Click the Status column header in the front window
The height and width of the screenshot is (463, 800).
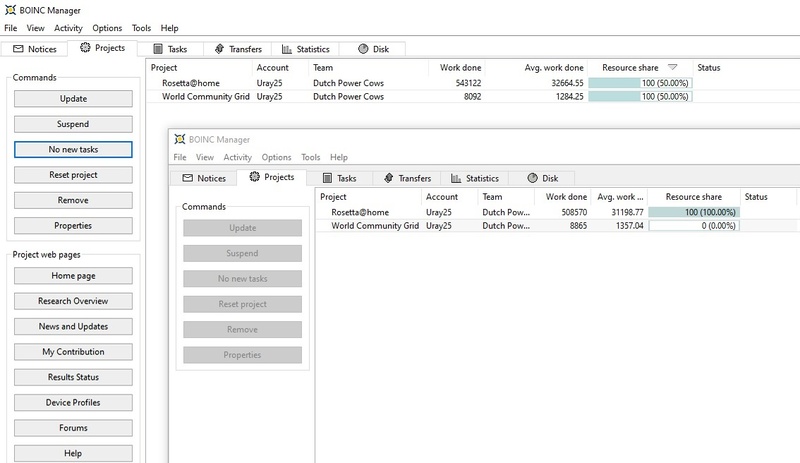point(768,197)
